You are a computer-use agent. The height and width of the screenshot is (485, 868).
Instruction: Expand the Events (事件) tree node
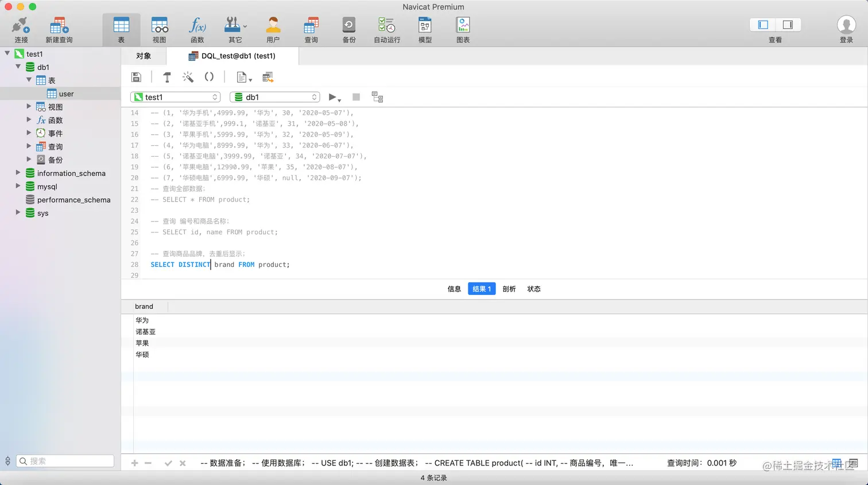point(29,133)
